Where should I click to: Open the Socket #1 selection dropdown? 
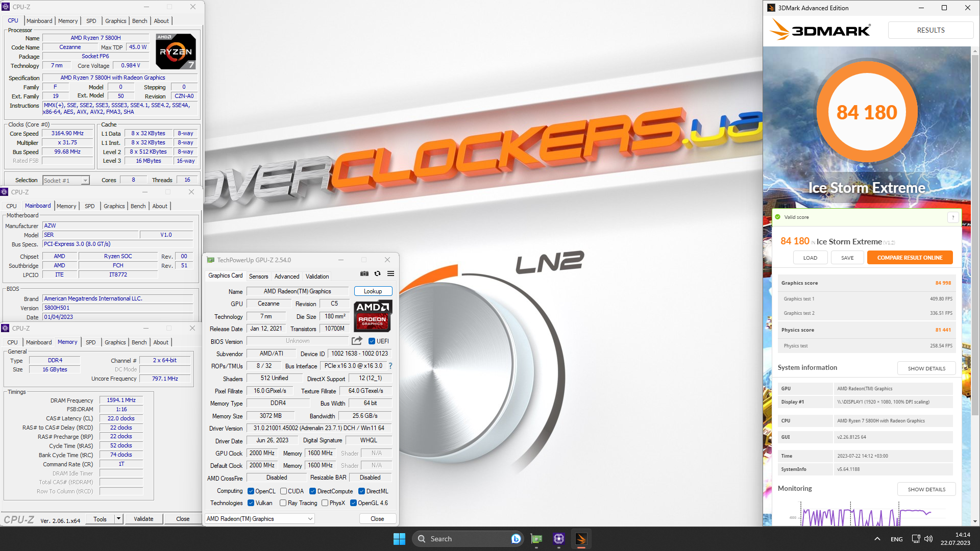tap(66, 180)
